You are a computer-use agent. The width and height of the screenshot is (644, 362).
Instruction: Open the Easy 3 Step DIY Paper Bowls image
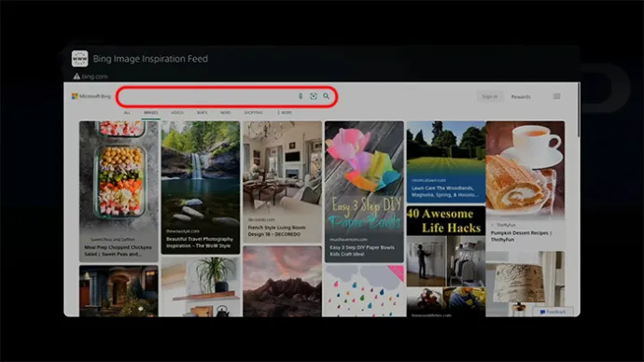point(364,191)
